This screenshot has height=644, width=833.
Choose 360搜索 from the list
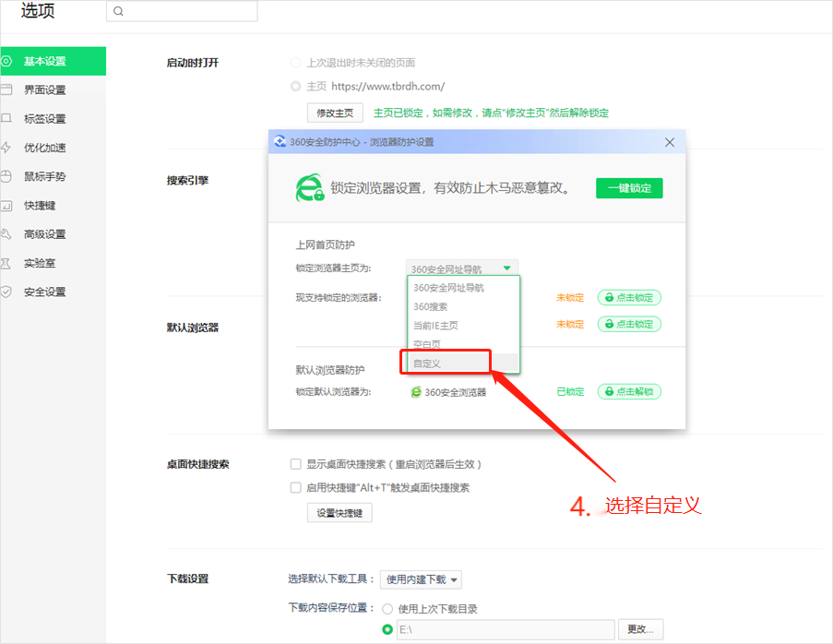tap(463, 306)
